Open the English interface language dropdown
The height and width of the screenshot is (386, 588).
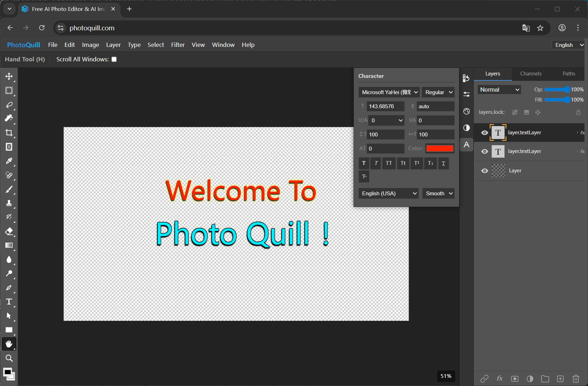pos(568,45)
